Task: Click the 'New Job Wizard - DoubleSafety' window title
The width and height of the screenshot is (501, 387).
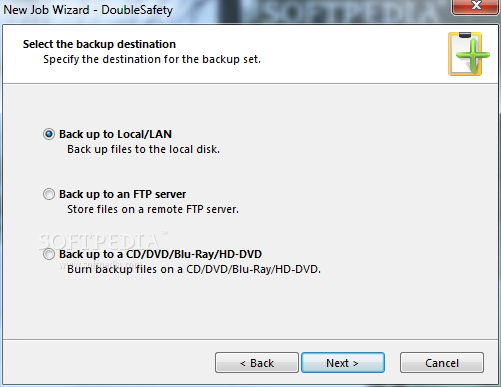Action: coord(88,10)
